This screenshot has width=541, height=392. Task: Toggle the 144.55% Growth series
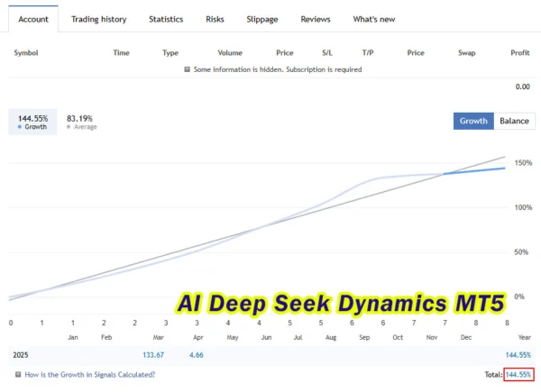(32, 122)
